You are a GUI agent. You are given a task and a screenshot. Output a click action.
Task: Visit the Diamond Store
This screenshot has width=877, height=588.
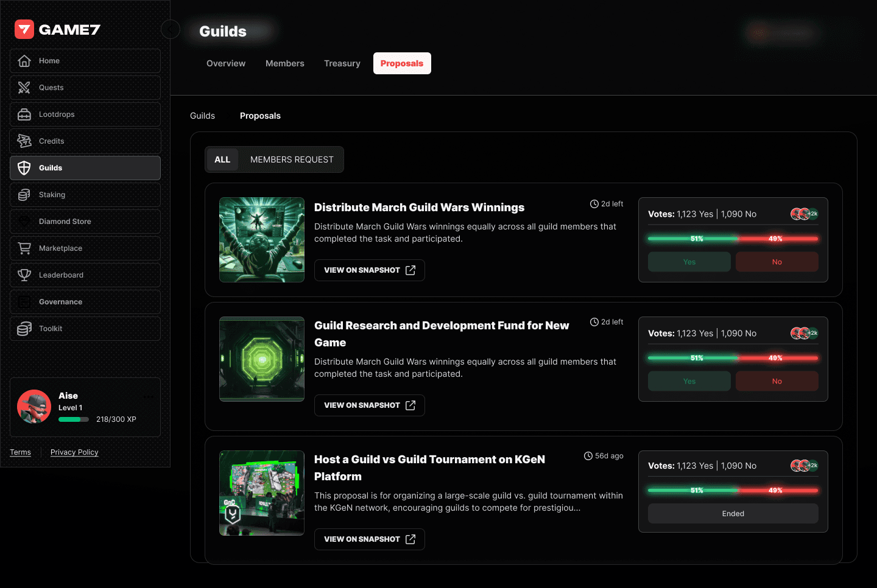point(85,222)
